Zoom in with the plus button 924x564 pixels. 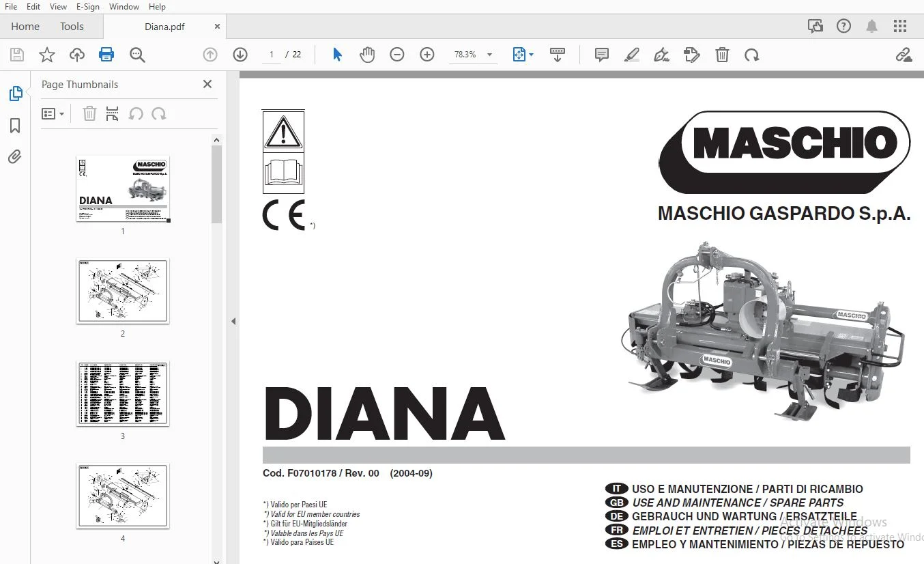(427, 55)
